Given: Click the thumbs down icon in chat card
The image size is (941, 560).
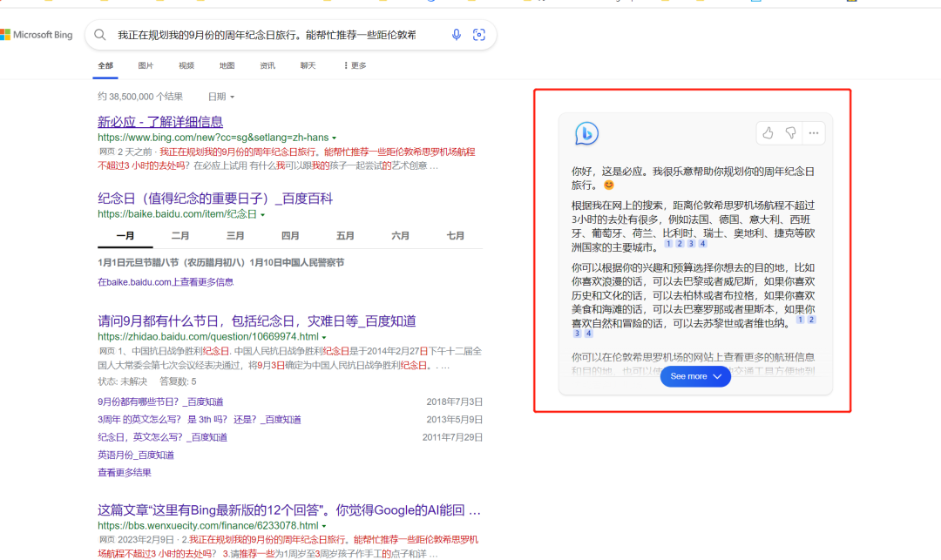Looking at the screenshot, I should (791, 133).
